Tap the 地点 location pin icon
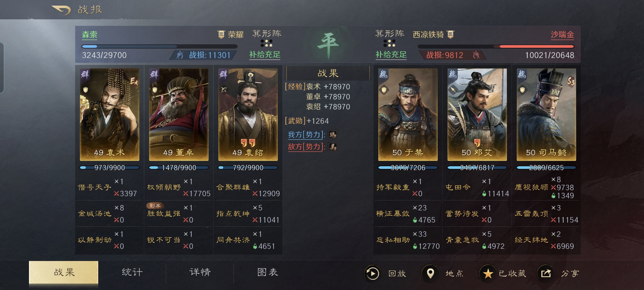The width and height of the screenshot is (644, 290). click(x=430, y=273)
